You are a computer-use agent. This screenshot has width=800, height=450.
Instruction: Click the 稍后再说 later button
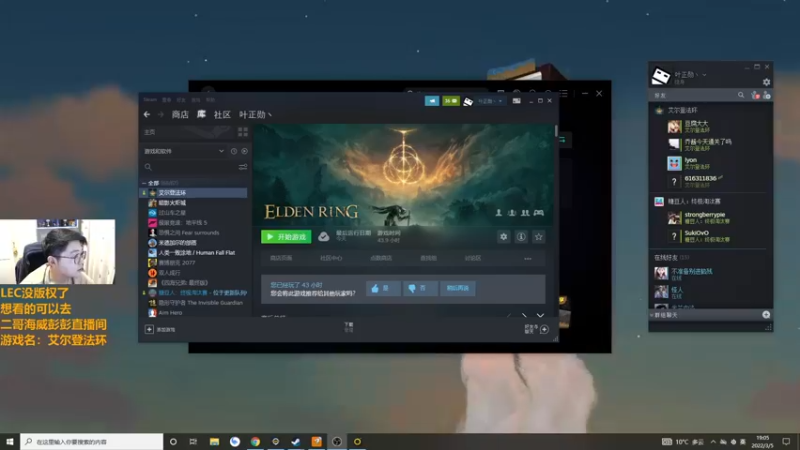(x=458, y=288)
